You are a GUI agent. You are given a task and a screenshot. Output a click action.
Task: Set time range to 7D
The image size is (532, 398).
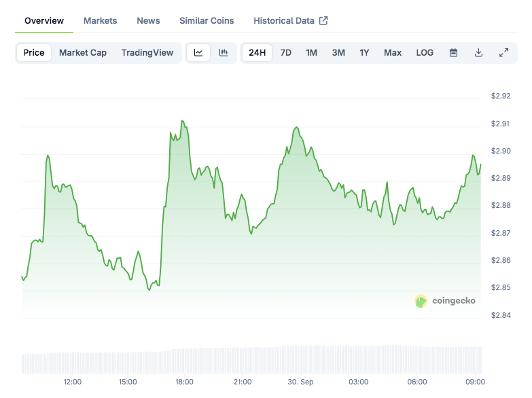286,53
